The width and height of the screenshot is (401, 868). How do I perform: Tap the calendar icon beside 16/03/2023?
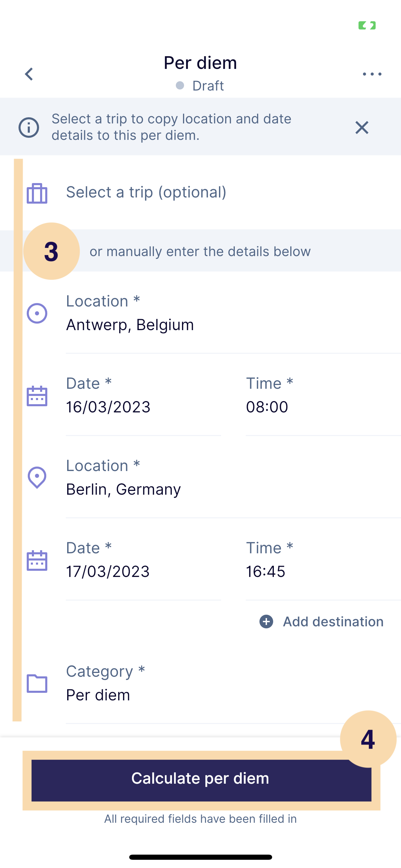pos(37,396)
